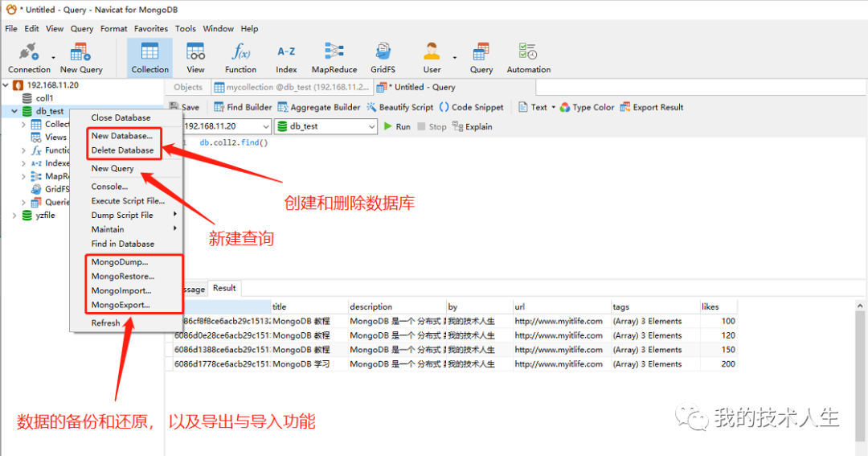Expand the Indexes tree node
The height and width of the screenshot is (456, 868).
click(23, 163)
